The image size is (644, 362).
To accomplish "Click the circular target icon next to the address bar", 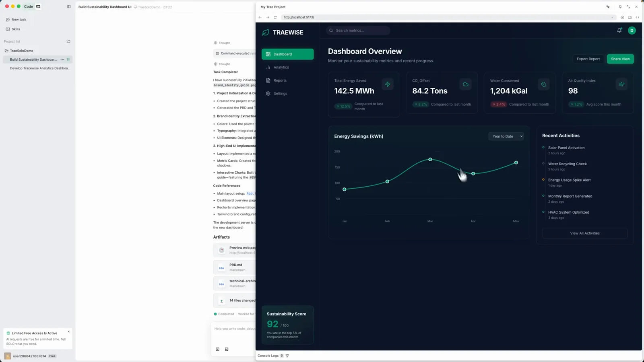I will point(622,17).
